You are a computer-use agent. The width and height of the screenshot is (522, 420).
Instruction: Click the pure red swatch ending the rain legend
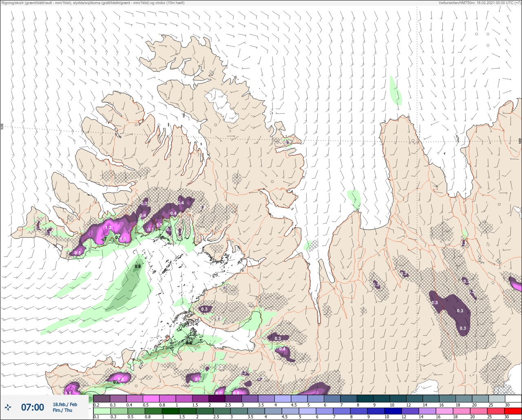[x=513, y=411]
